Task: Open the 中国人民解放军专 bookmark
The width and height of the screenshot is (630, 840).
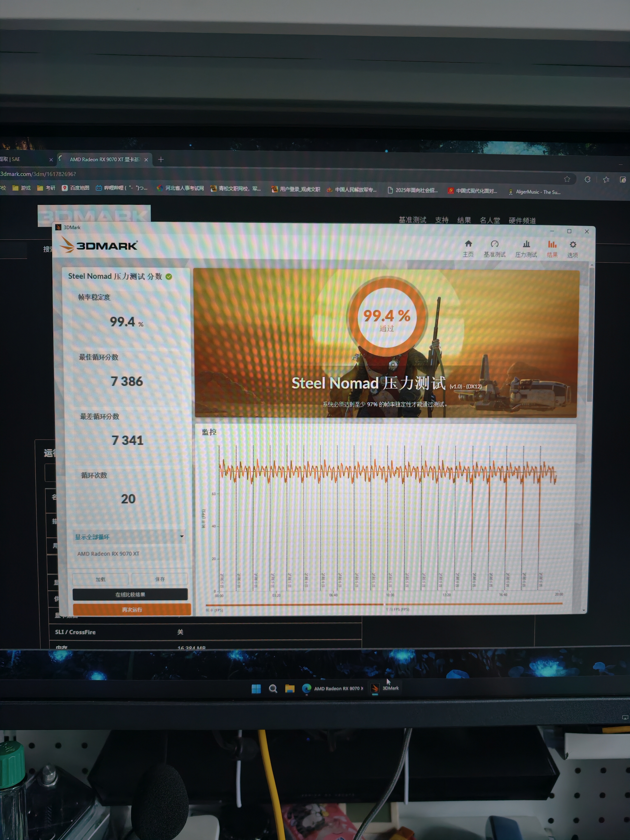Action: 352,189
